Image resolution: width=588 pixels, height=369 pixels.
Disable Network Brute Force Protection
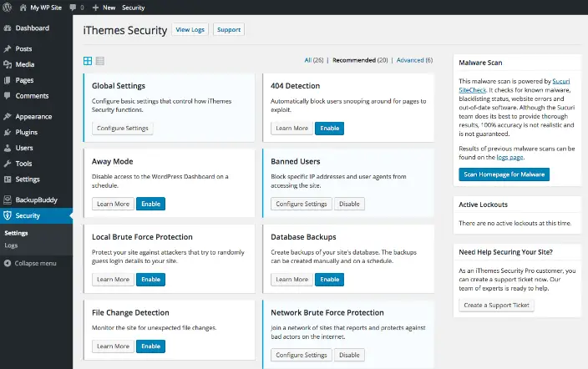point(349,355)
